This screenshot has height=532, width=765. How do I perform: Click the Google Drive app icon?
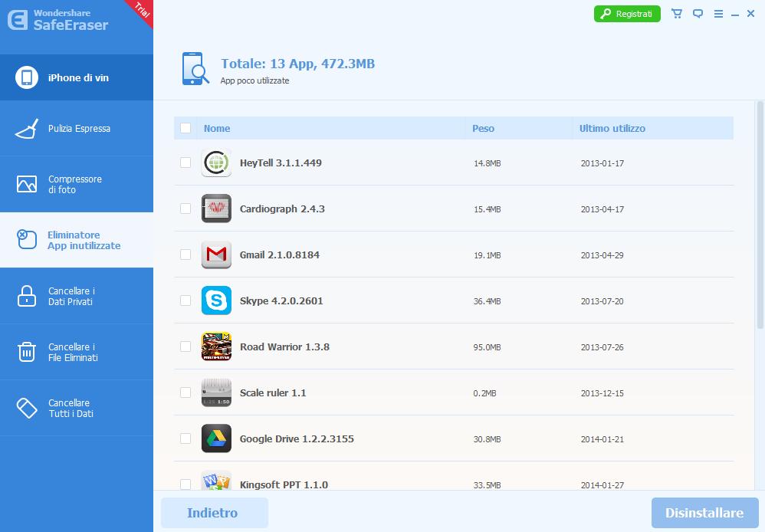tap(216, 438)
